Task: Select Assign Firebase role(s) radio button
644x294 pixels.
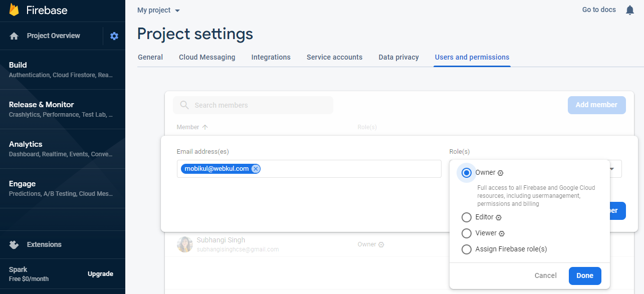Action: [467, 249]
